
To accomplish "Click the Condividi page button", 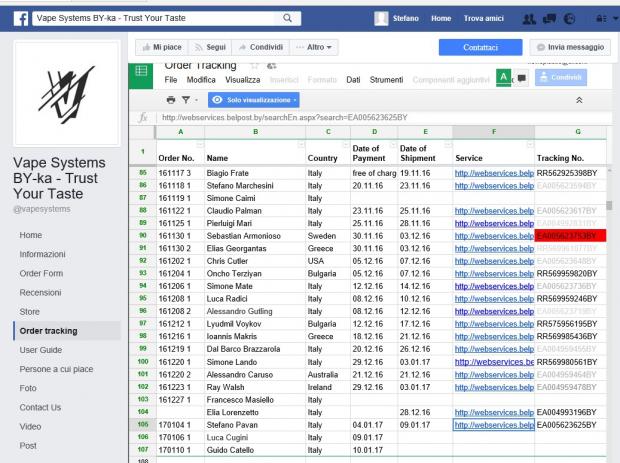I will (261, 47).
